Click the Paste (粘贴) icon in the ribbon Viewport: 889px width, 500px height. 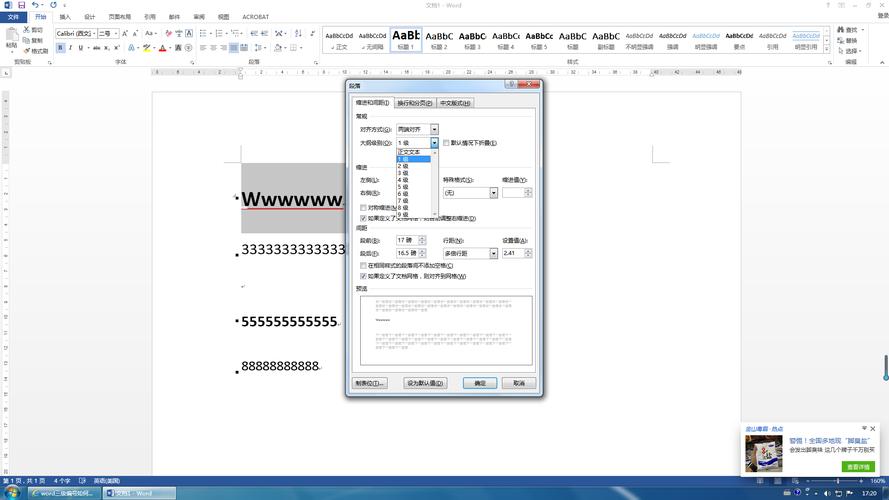click(x=11, y=36)
